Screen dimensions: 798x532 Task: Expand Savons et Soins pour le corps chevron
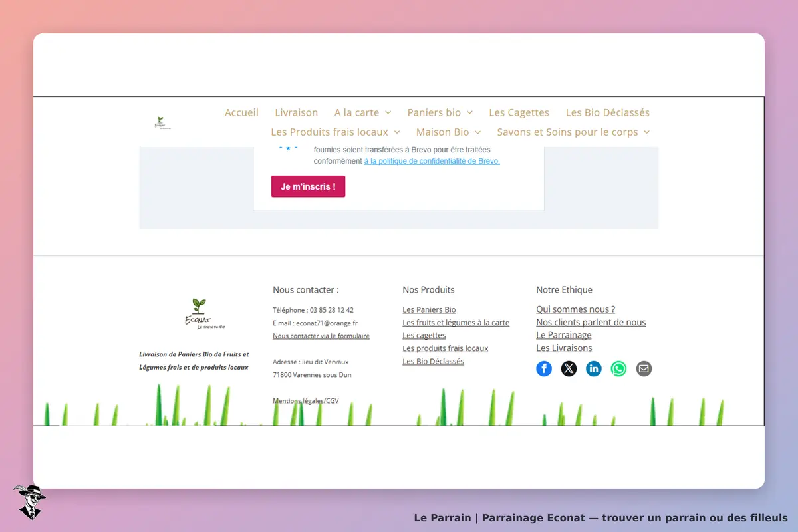click(646, 132)
